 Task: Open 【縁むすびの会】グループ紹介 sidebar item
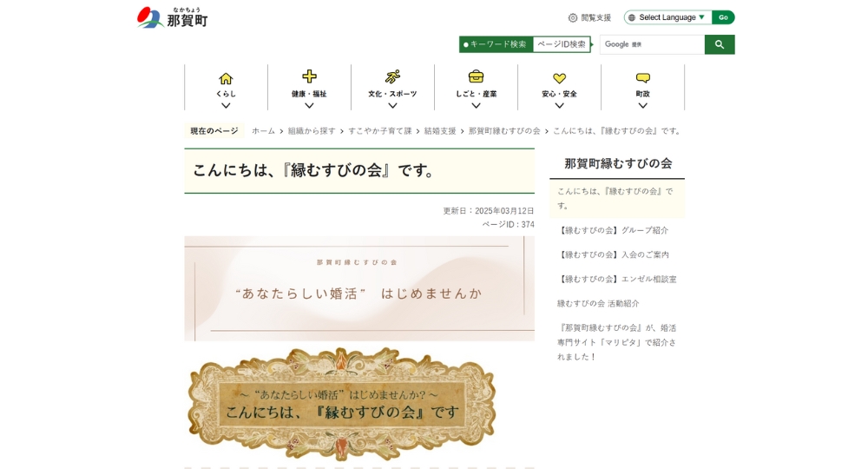(613, 230)
